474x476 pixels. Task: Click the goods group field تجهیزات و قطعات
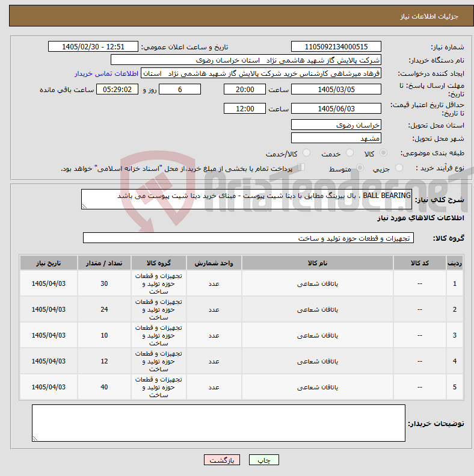[x=248, y=238]
